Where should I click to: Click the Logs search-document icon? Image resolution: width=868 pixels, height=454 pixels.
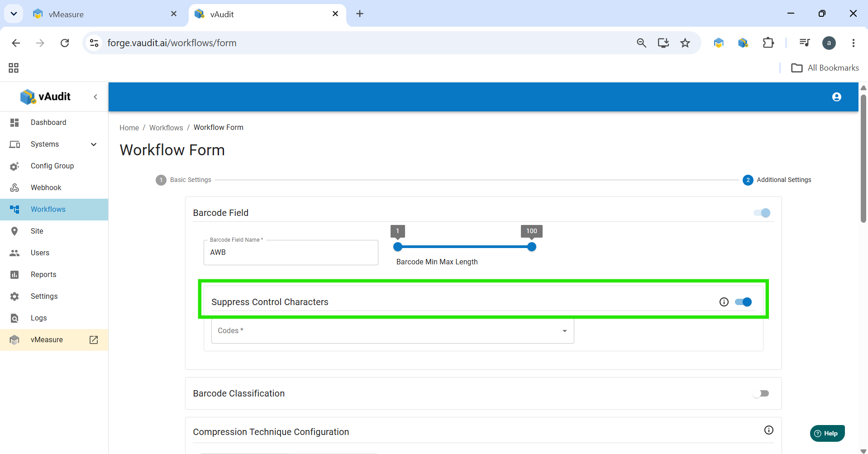14,318
